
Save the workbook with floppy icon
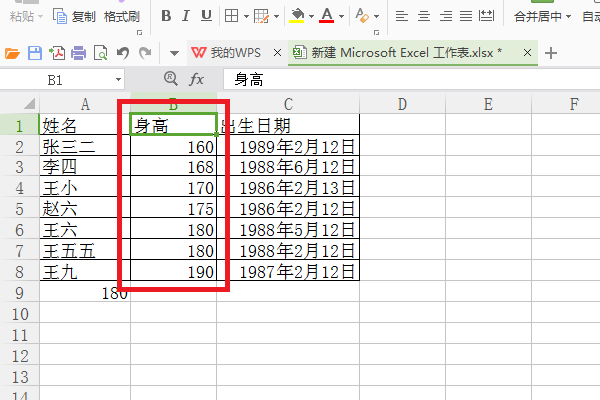(x=35, y=53)
